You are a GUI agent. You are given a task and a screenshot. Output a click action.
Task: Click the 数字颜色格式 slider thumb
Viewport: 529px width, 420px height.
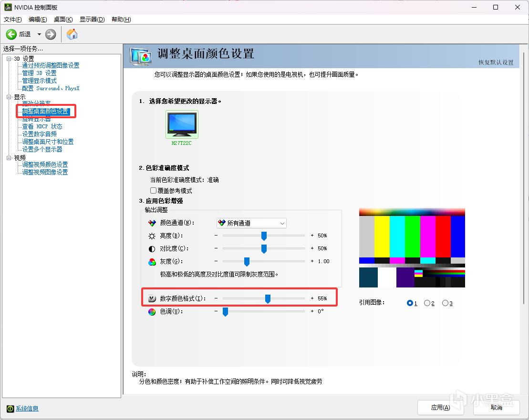(x=268, y=299)
